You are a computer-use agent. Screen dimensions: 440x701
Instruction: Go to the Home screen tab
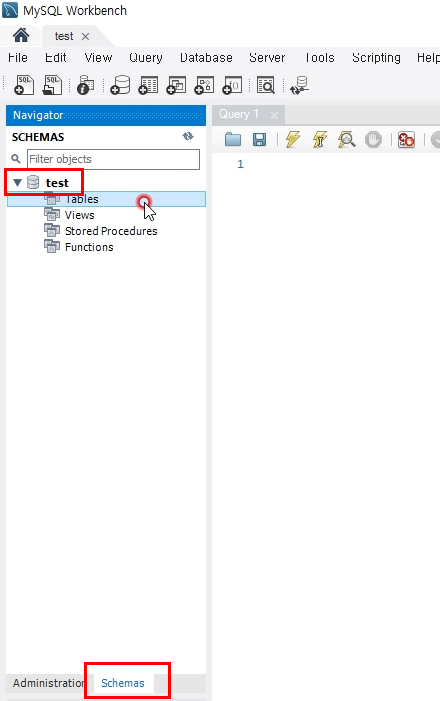coord(21,35)
